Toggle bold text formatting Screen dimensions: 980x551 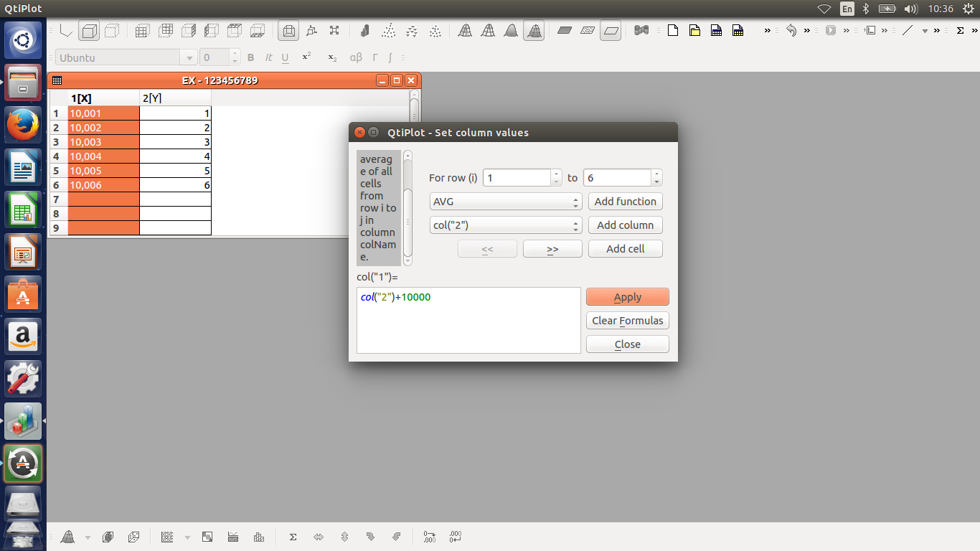point(251,57)
